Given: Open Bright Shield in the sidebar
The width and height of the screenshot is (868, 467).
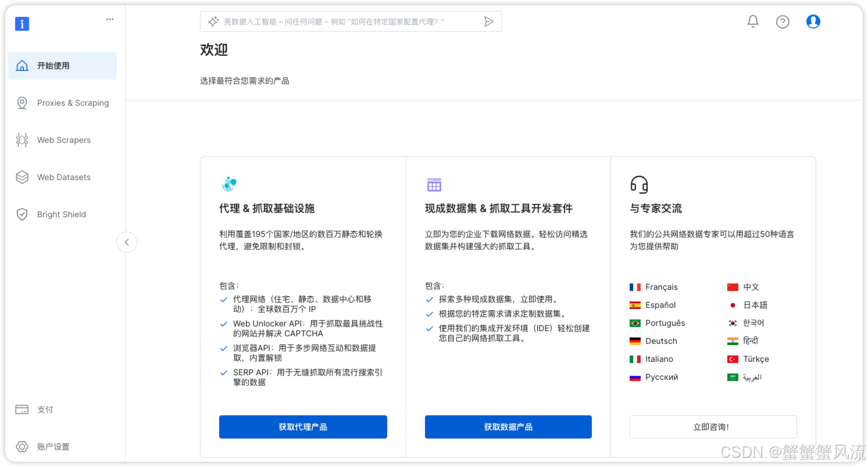Looking at the screenshot, I should pyautogui.click(x=62, y=214).
